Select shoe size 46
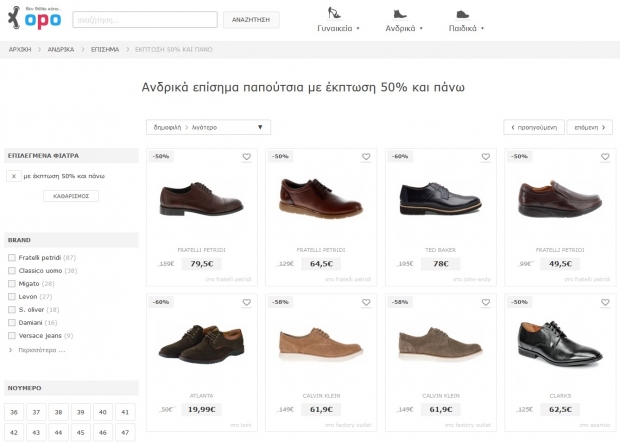This screenshot has height=444, width=620. coord(103,433)
